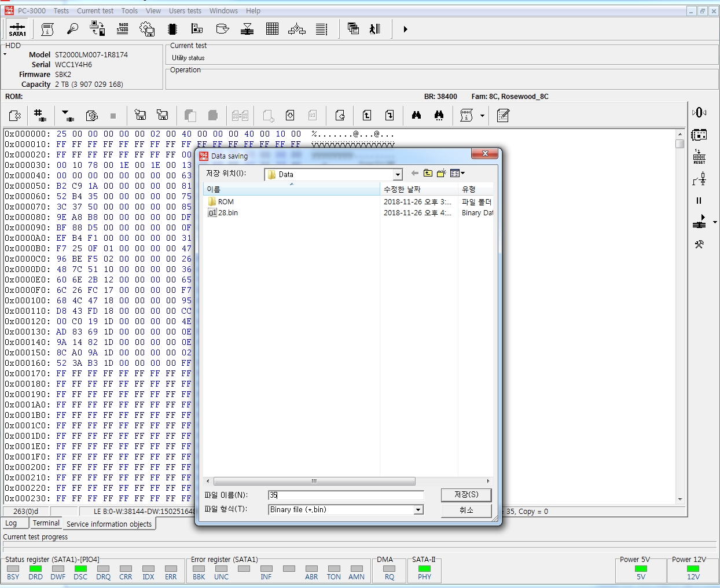Go up one folder level in the dialog
This screenshot has width=720, height=588.
point(428,173)
